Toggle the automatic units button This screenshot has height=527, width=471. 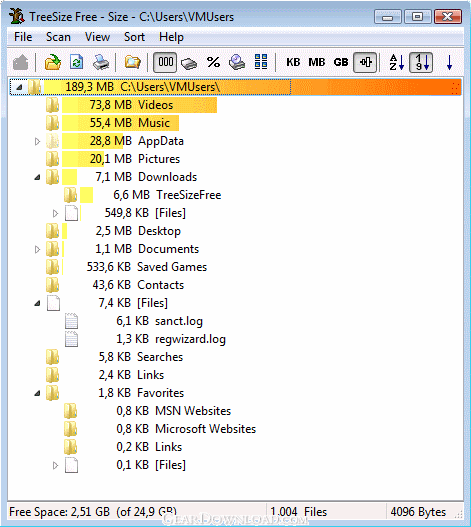pos(365,63)
